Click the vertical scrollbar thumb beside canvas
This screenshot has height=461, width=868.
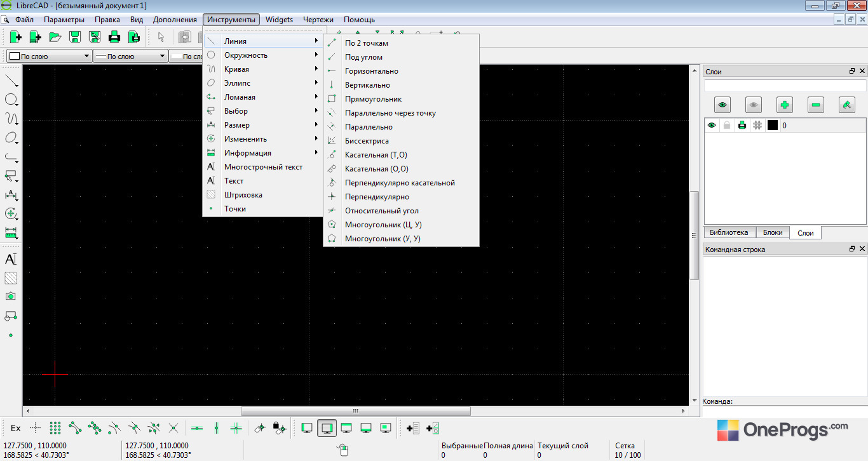[695, 235]
